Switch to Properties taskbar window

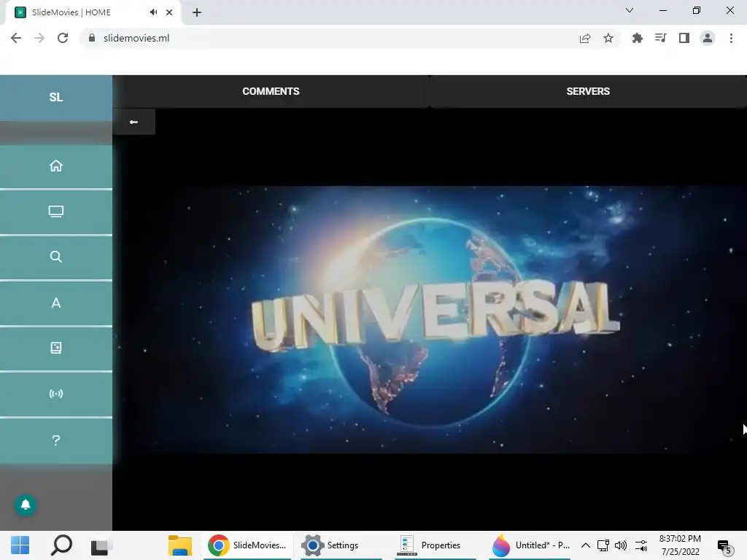coord(436,545)
